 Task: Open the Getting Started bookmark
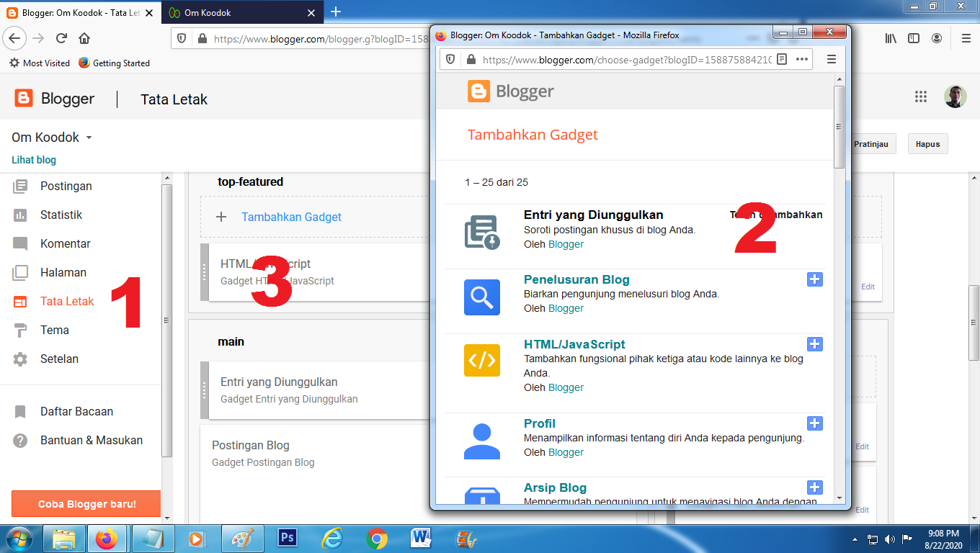click(114, 63)
